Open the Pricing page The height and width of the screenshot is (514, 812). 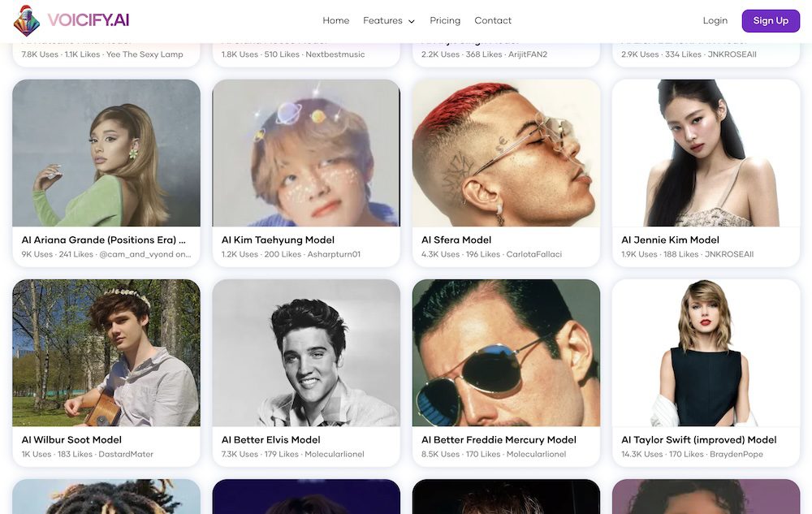click(444, 20)
